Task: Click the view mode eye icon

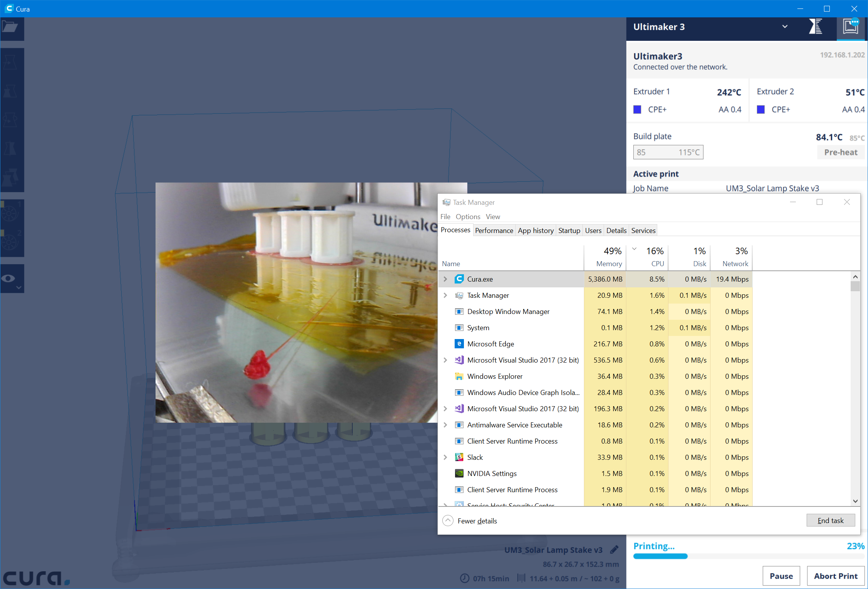Action: pos(9,278)
